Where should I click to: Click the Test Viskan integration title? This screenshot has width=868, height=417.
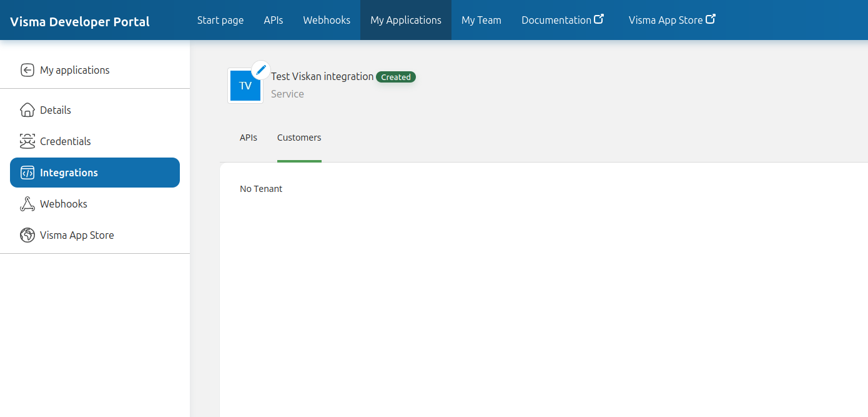(322, 76)
